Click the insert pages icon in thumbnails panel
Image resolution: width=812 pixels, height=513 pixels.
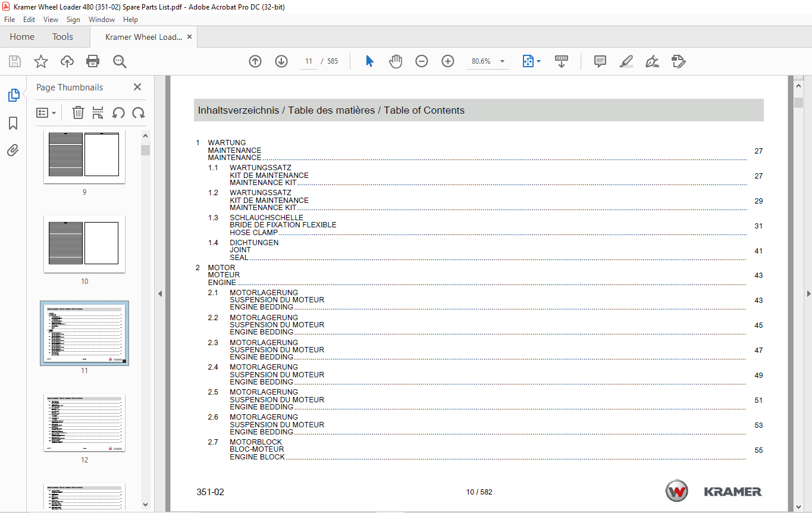tap(98, 112)
